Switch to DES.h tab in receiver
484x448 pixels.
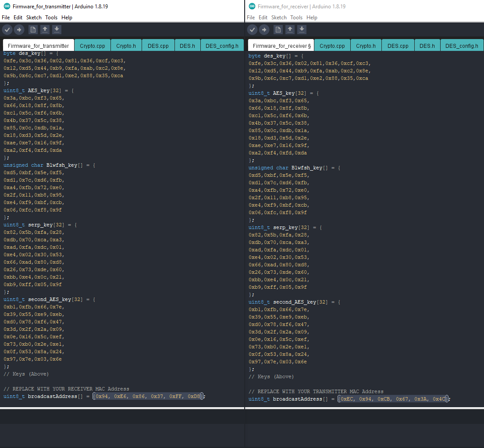coord(427,46)
